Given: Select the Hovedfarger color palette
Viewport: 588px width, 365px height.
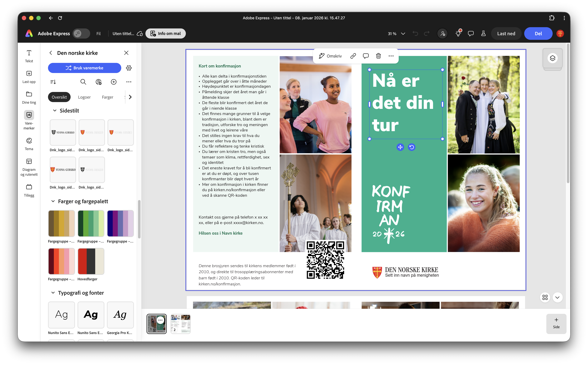Looking at the screenshot, I should tap(91, 261).
